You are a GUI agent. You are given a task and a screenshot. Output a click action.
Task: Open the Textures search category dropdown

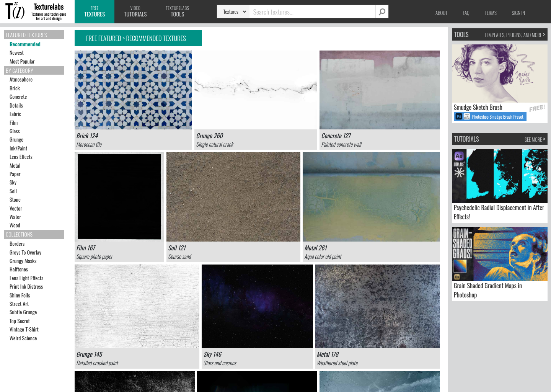point(233,12)
